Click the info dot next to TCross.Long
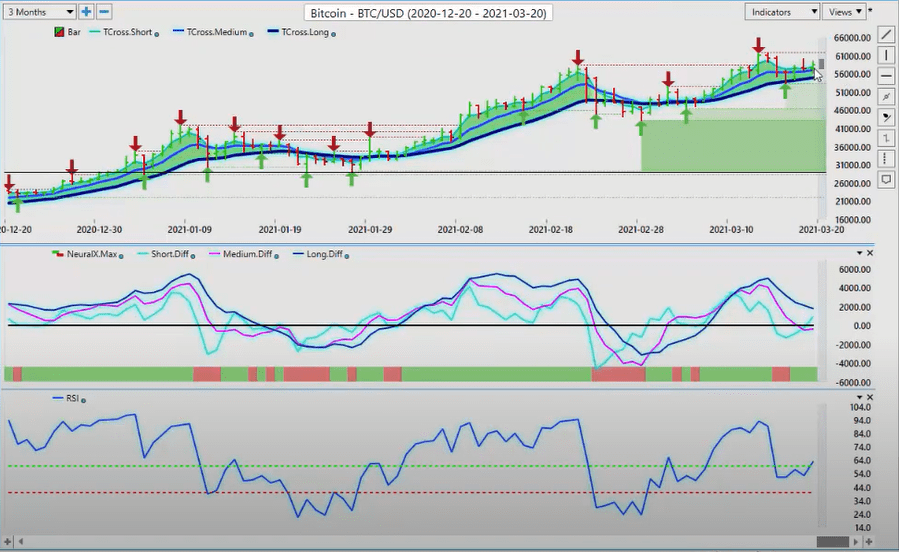This screenshot has height=552, width=899. [333, 34]
